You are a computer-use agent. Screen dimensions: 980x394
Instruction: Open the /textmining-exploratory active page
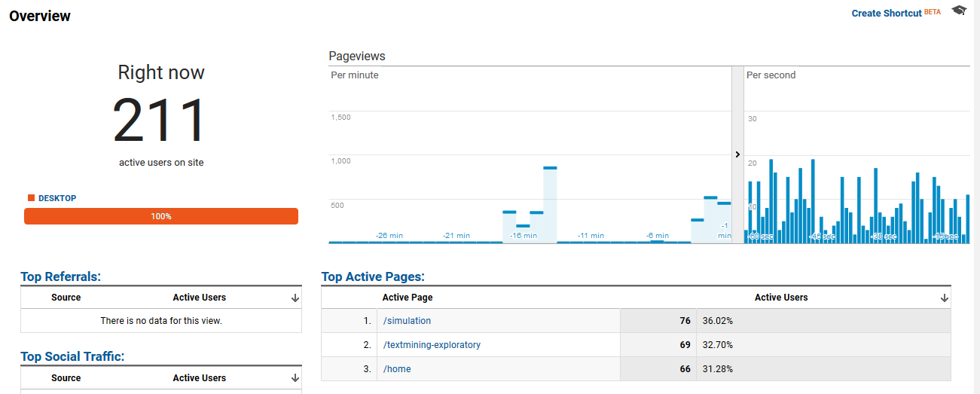pos(431,345)
